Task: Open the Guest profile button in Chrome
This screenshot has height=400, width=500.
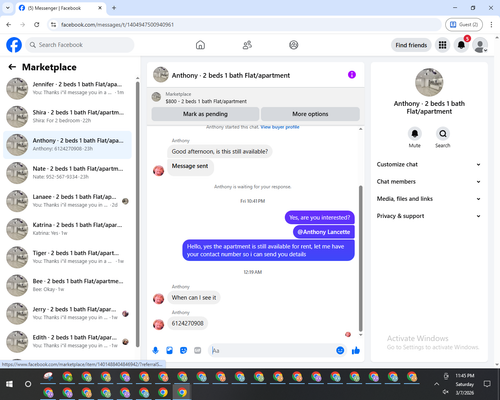Action: pos(464,25)
